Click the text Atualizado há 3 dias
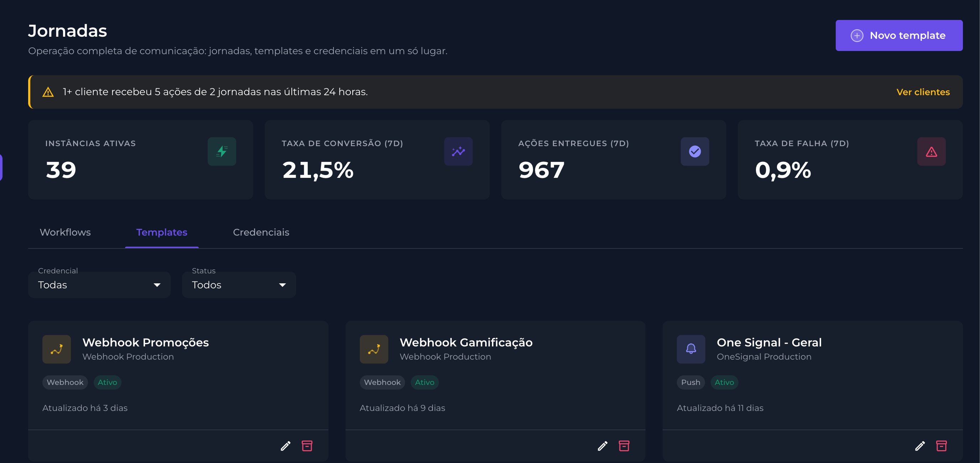Image resolution: width=980 pixels, height=463 pixels. (85, 408)
